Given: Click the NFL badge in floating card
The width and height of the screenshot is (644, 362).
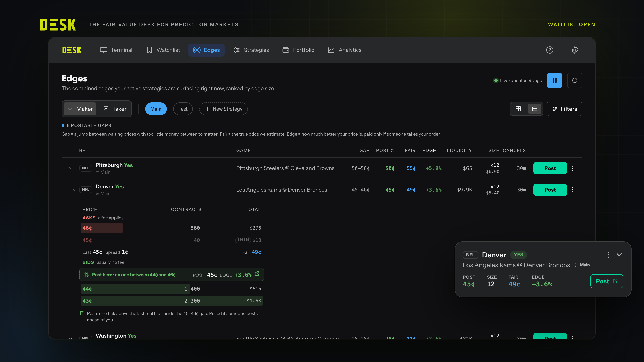Looking at the screenshot, I should point(470,255).
